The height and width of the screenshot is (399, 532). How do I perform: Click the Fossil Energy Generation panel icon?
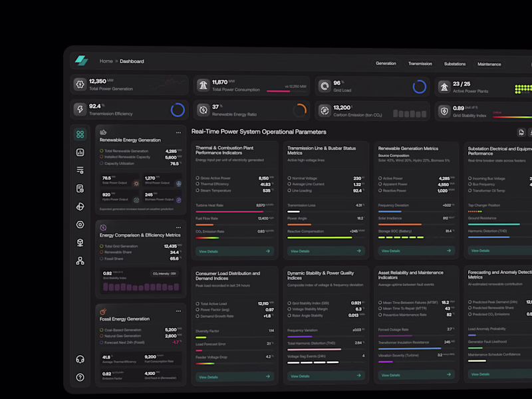[x=103, y=311]
